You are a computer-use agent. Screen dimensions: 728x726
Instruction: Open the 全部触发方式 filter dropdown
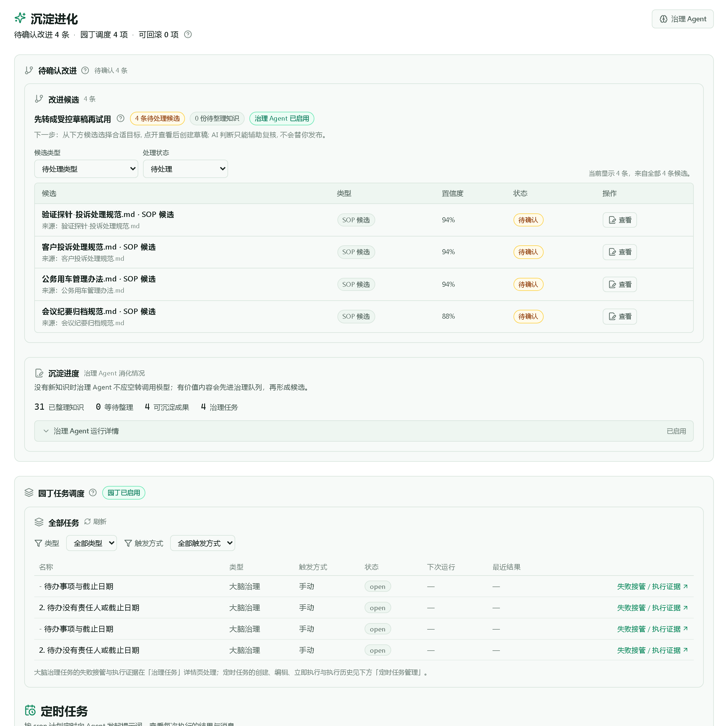pos(203,544)
